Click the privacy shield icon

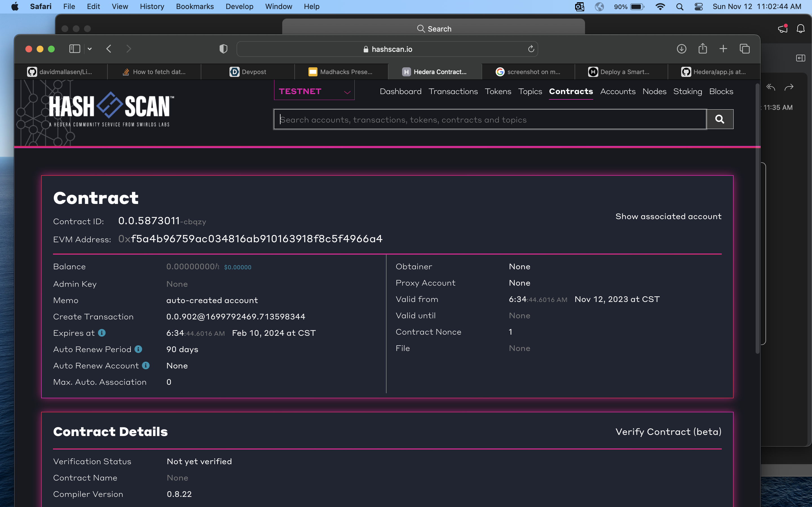(x=223, y=49)
